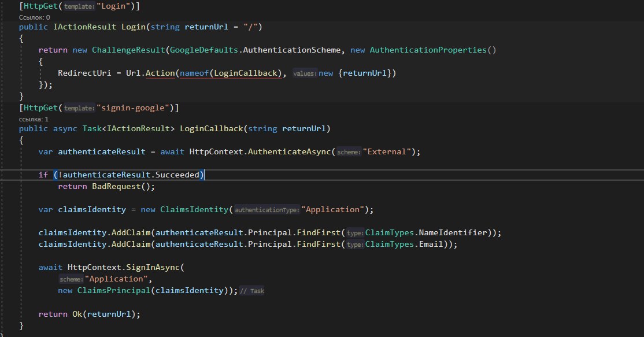644x337 pixels.
Task: Click the nameof keyword
Action: click(x=194, y=73)
